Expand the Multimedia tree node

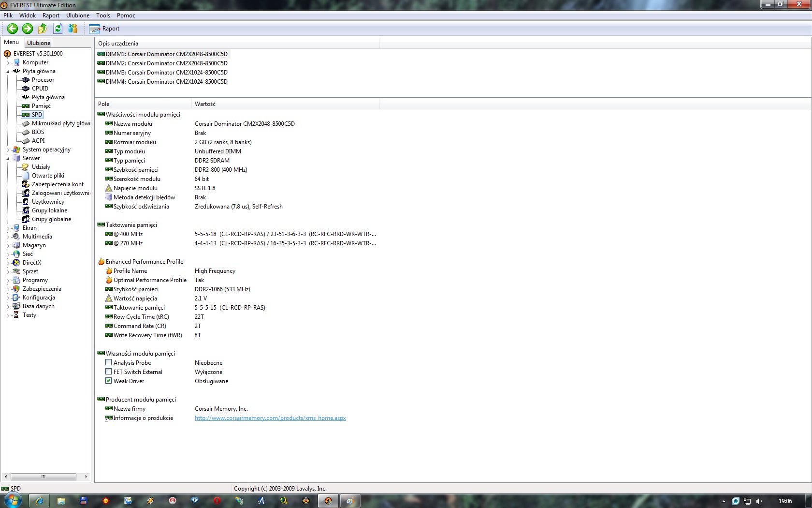point(8,237)
